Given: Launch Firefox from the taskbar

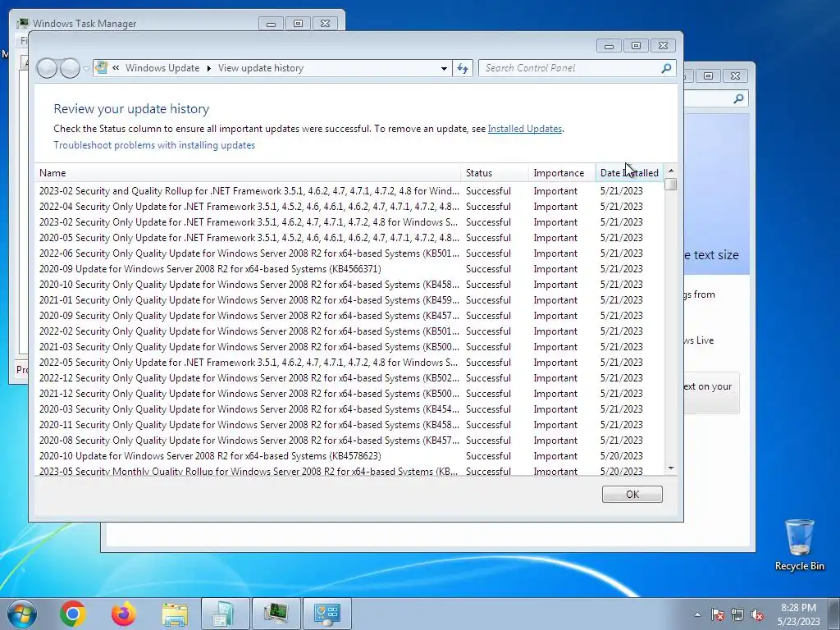Looking at the screenshot, I should click(x=124, y=614).
